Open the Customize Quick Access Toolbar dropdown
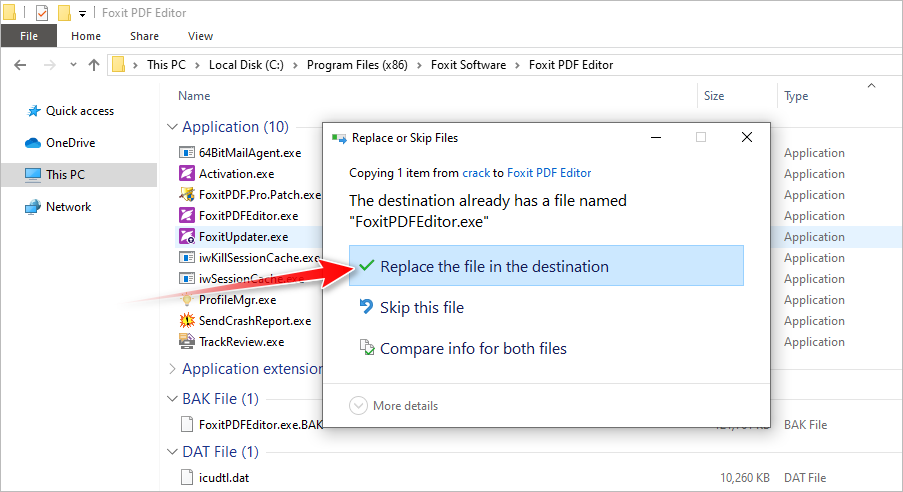903x492 pixels. click(83, 14)
